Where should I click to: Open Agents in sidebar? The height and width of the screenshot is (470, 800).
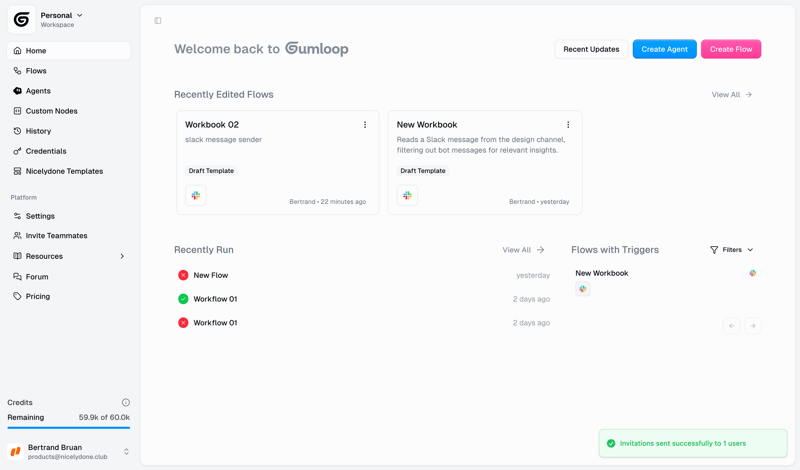[69, 91]
